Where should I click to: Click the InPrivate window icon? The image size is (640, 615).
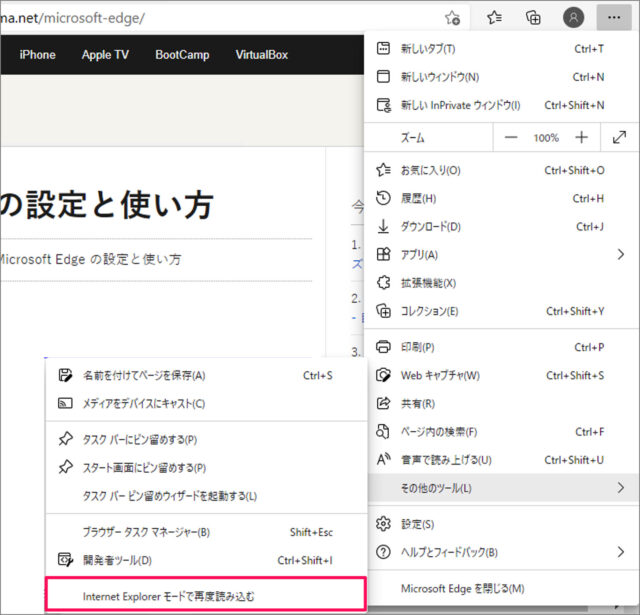pos(383,105)
